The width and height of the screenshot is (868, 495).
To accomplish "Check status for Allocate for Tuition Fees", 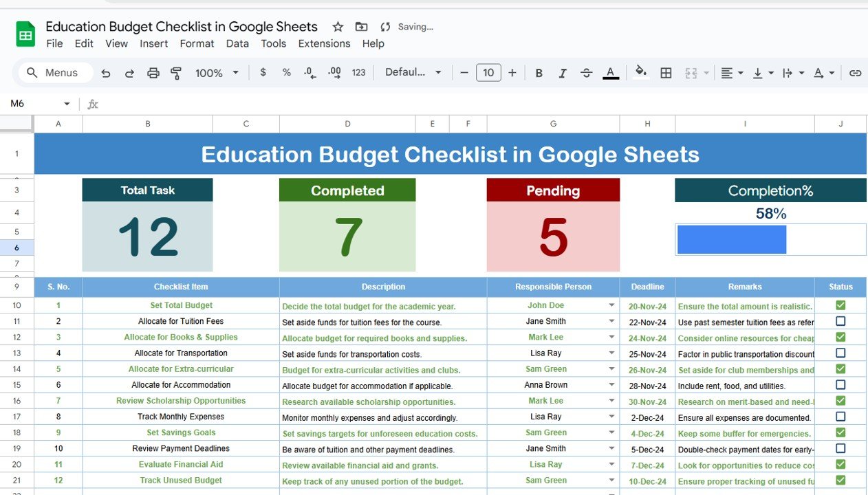I will click(x=840, y=321).
